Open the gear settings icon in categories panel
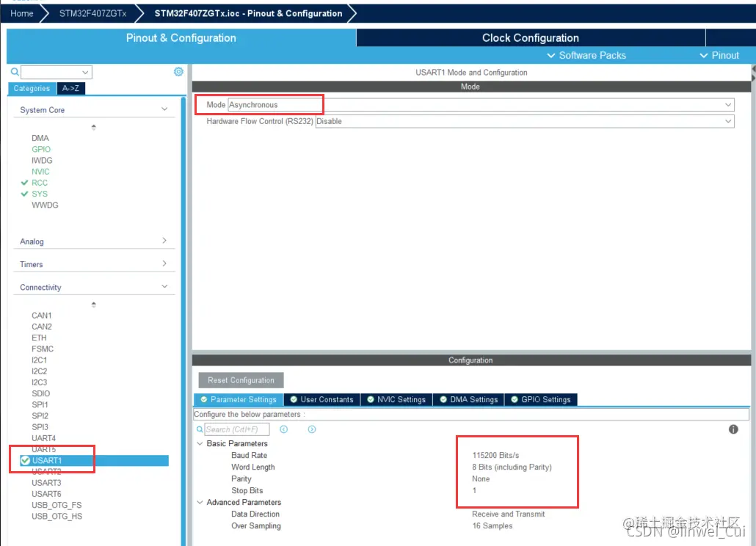 pos(178,72)
